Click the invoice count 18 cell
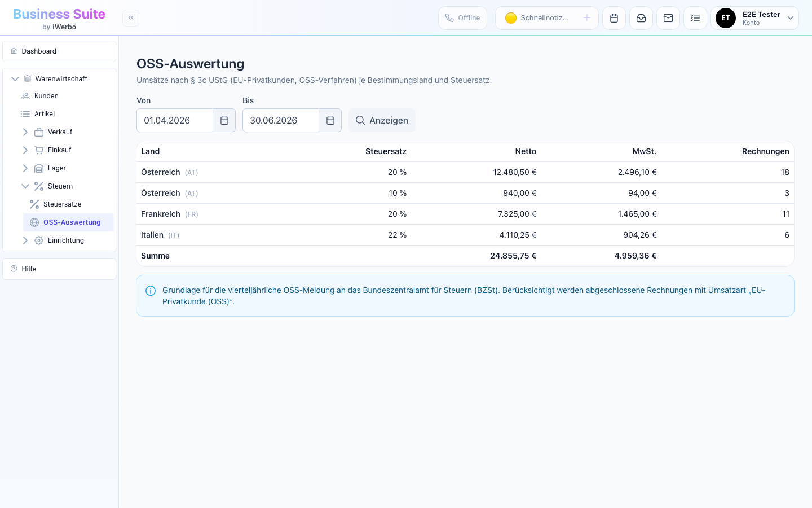 click(x=785, y=172)
